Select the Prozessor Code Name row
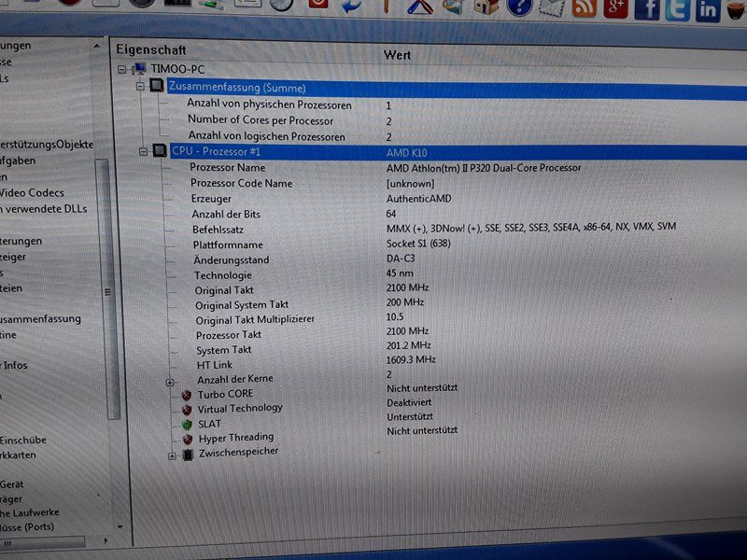This screenshot has height=560, width=747. [241, 183]
